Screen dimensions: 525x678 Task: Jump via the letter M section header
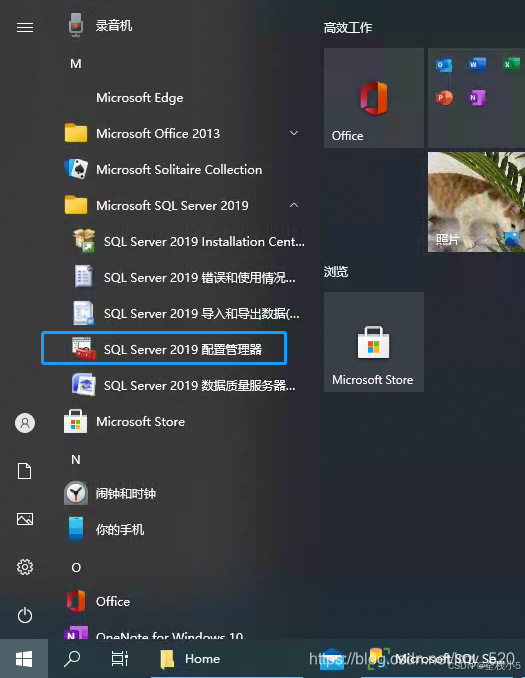tap(76, 64)
